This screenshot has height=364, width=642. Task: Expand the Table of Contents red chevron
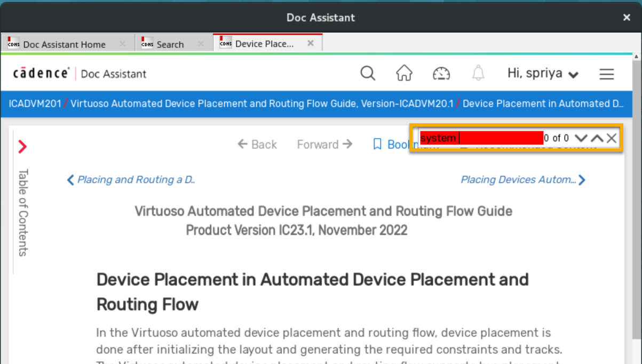tap(22, 147)
